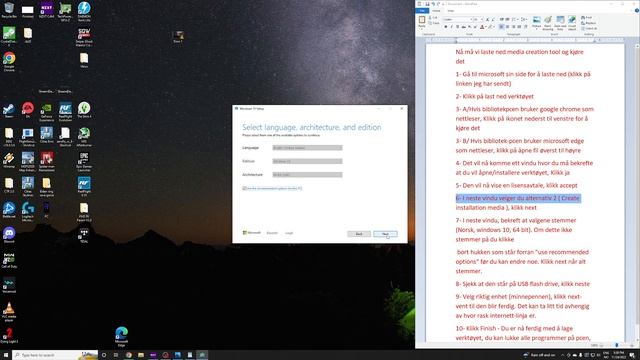Open Task View on taskbar
Image resolution: width=640 pixels, height=360 pixels.
click(x=116, y=355)
